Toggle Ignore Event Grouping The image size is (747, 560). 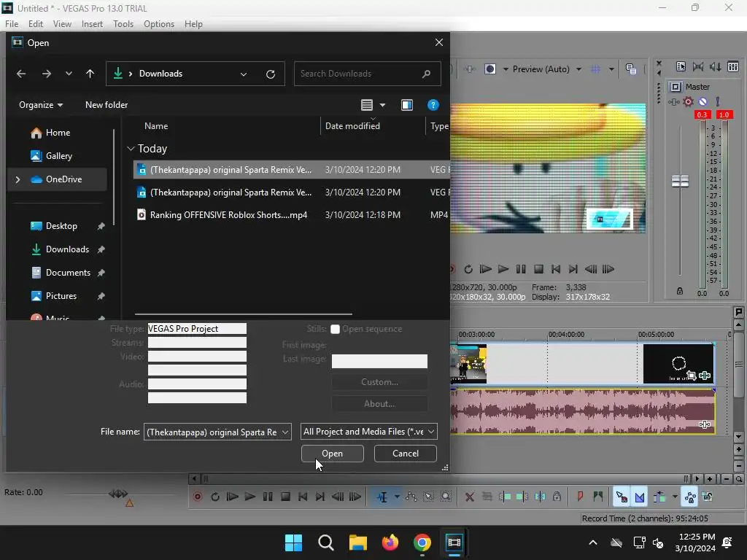click(708, 497)
